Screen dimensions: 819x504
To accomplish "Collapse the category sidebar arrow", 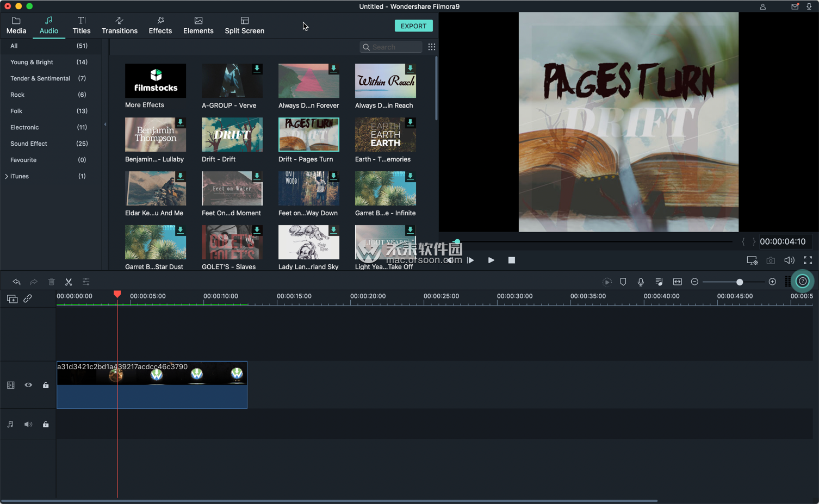I will [x=105, y=125].
